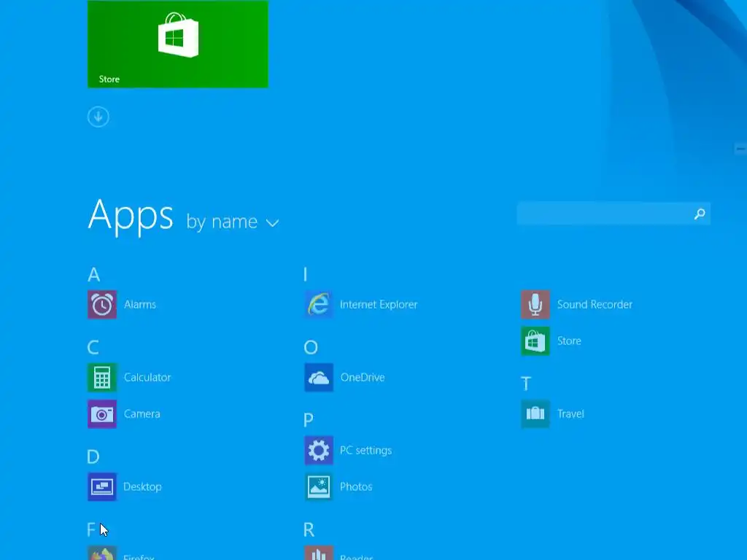This screenshot has width=747, height=560.
Task: Select the 'Sound Recorder' text label
Action: point(595,304)
